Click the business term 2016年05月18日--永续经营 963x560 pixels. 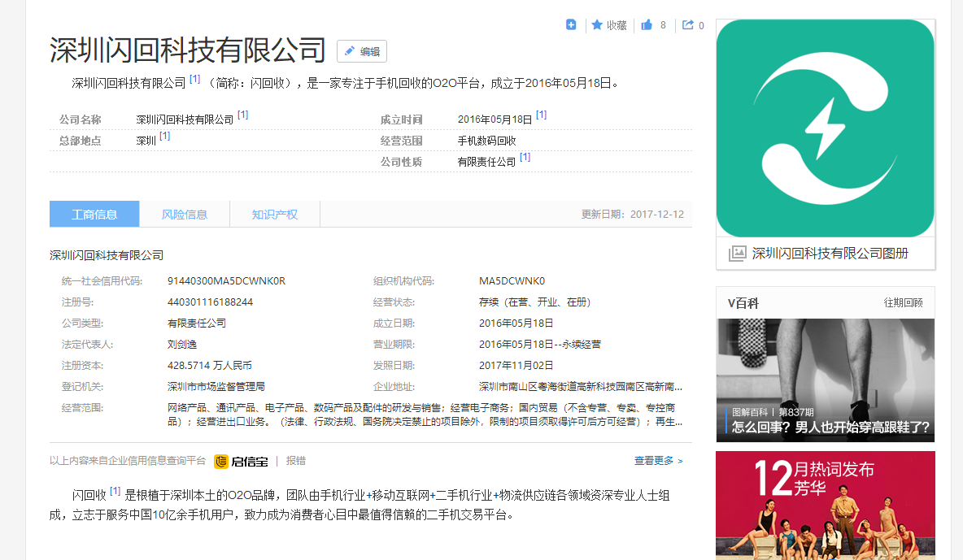click(x=540, y=345)
